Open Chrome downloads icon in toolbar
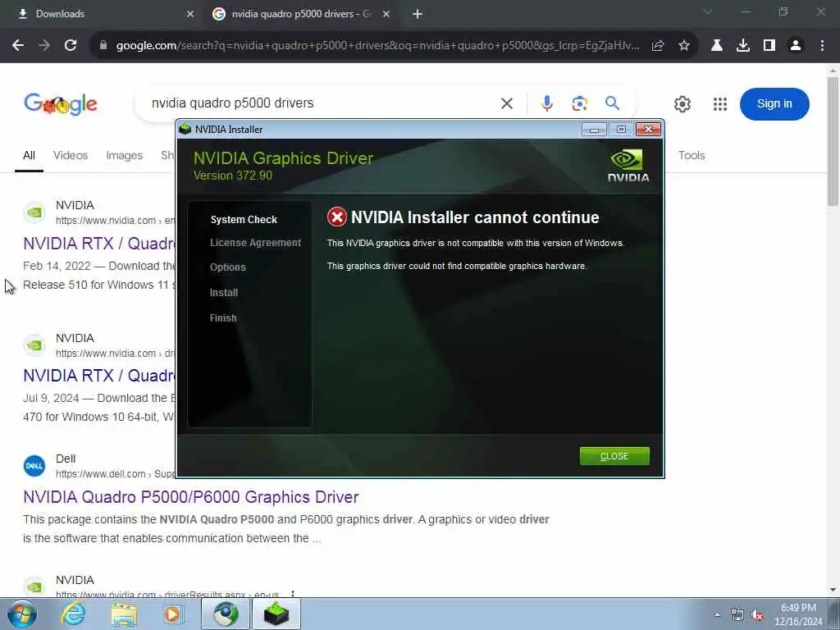Screen dimensions: 840x630 [x=743, y=46]
